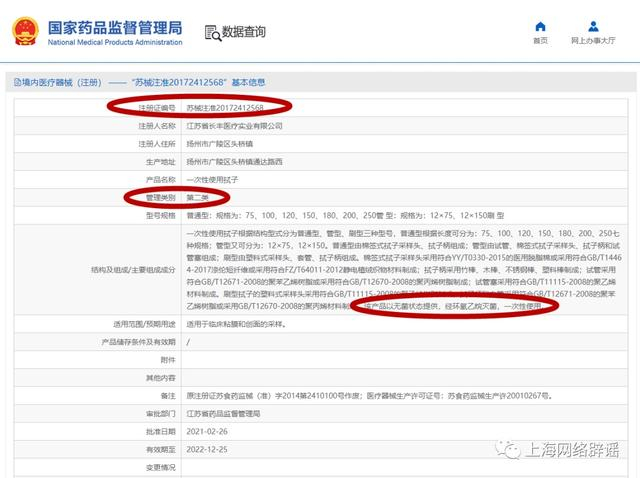Select registration number 苏械注准20172412568 value
640x478 pixels.
pos(225,108)
